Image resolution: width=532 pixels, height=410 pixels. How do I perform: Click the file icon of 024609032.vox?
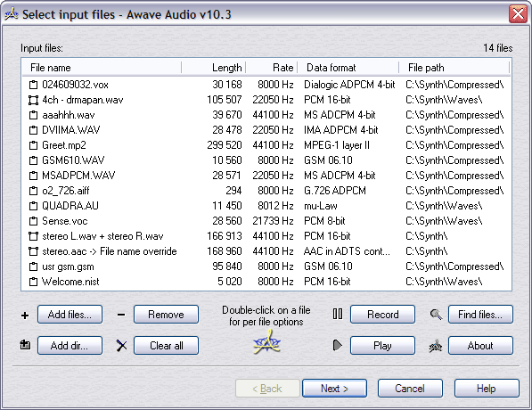pyautogui.click(x=33, y=85)
